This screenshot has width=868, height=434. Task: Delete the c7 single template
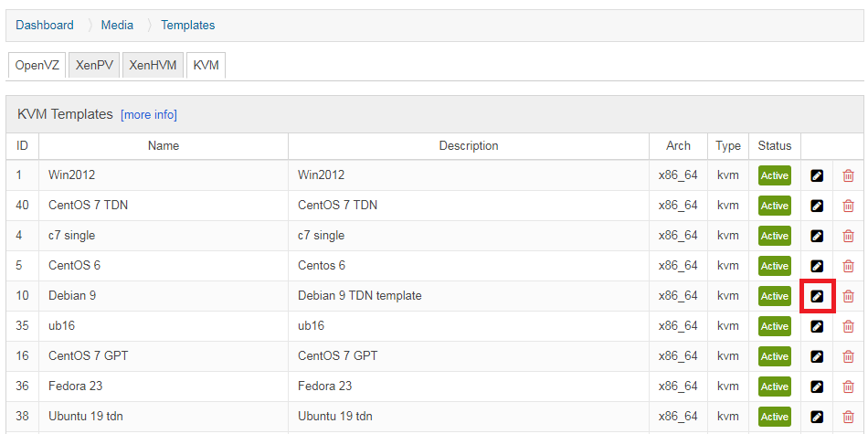point(848,236)
